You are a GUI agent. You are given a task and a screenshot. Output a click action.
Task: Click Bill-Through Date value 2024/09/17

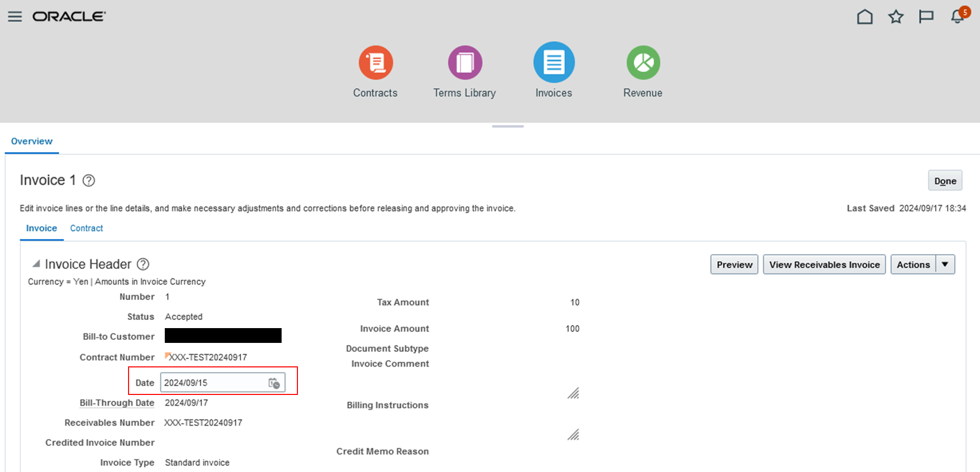[x=186, y=403]
